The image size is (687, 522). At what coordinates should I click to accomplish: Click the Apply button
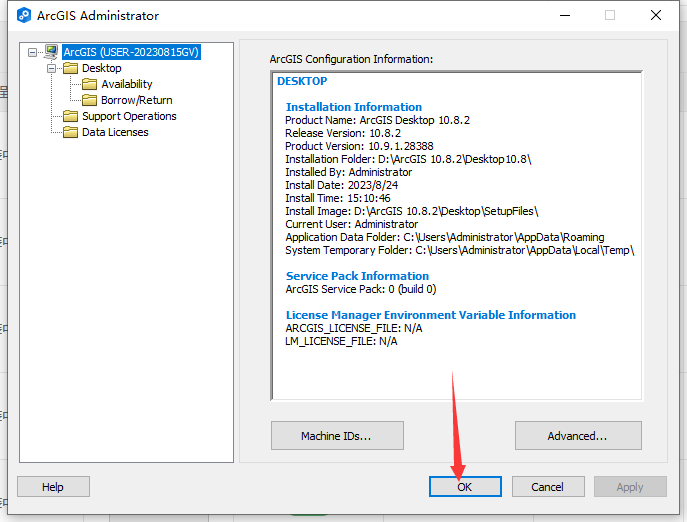pyautogui.click(x=630, y=486)
